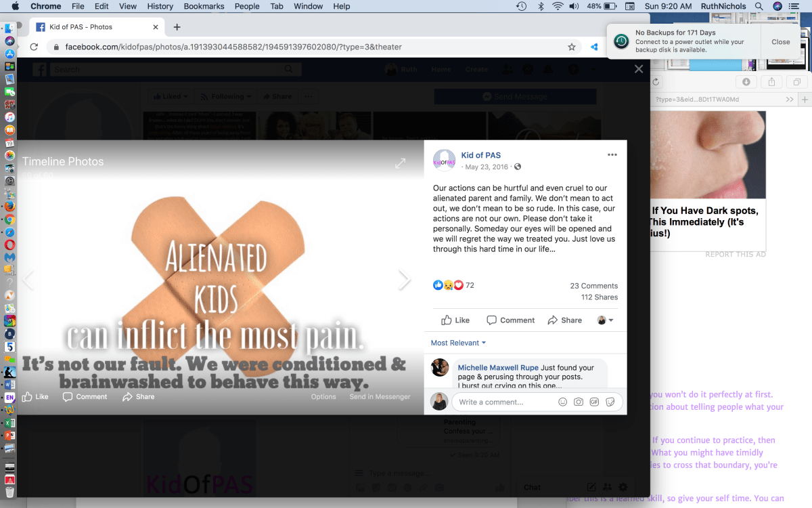This screenshot has height=508, width=812.
Task: Close the photo theater view
Action: tap(638, 69)
